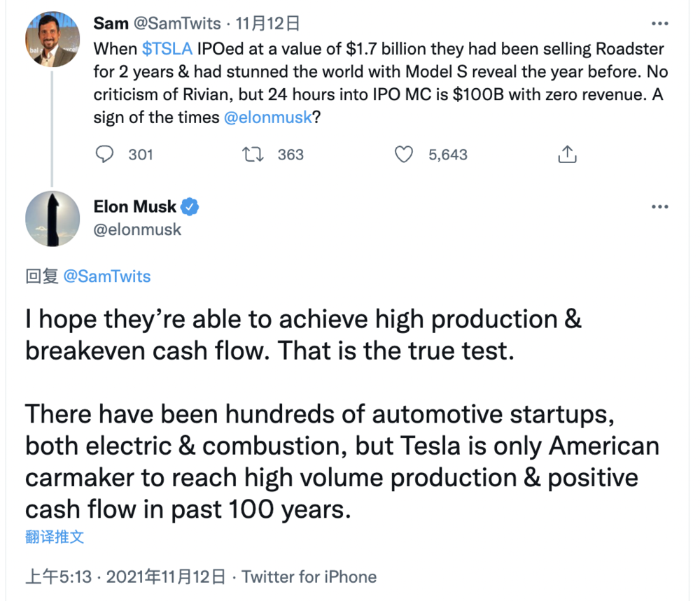Open the Elon Musk display name
The width and height of the screenshot is (700, 601).
click(134, 207)
